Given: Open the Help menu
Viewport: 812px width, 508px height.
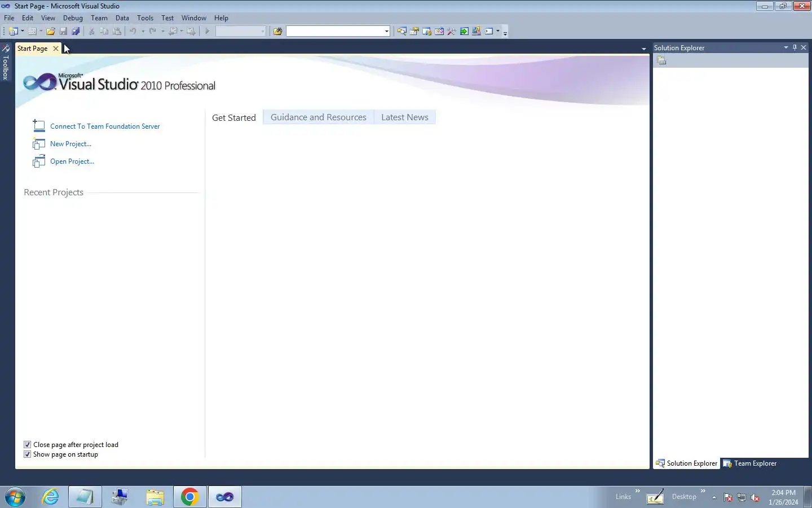Looking at the screenshot, I should coord(221,18).
